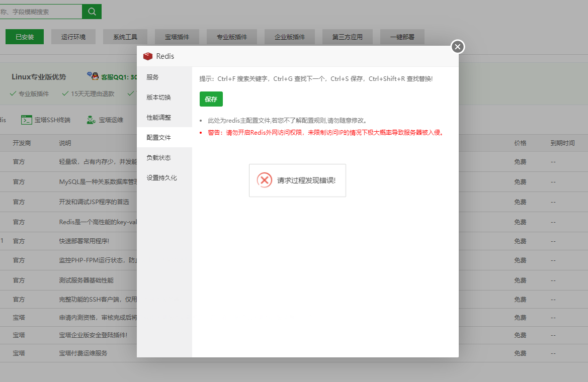The height and width of the screenshot is (382, 588).
Task: Click the 宝塔SSH终端 terminal icon
Action: pyautogui.click(x=26, y=120)
